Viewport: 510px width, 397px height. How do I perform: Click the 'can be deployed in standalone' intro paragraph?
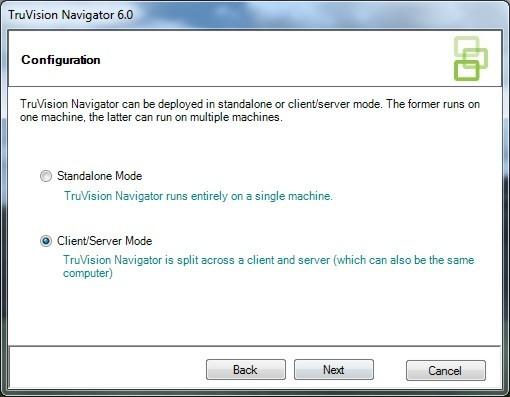250,110
